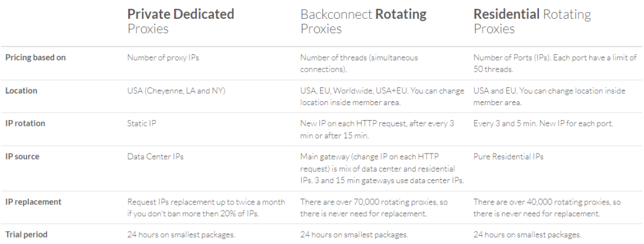The image size is (644, 244).
Task: Click the Residential Rotating Proxies heading
Action: (532, 21)
